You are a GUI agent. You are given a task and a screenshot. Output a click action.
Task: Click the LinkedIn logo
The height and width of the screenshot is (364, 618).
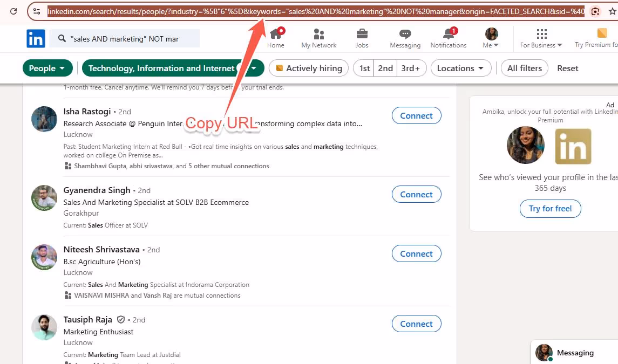point(36,38)
